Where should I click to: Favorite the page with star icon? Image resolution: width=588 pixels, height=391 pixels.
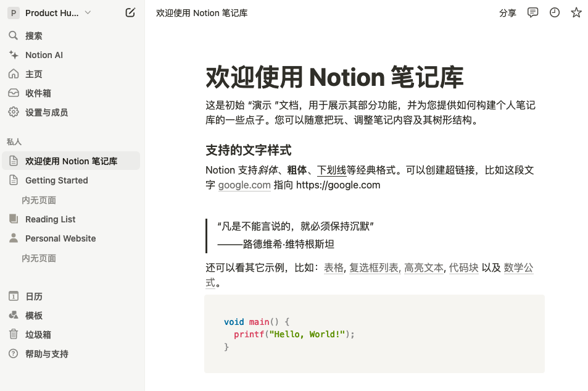pyautogui.click(x=576, y=13)
